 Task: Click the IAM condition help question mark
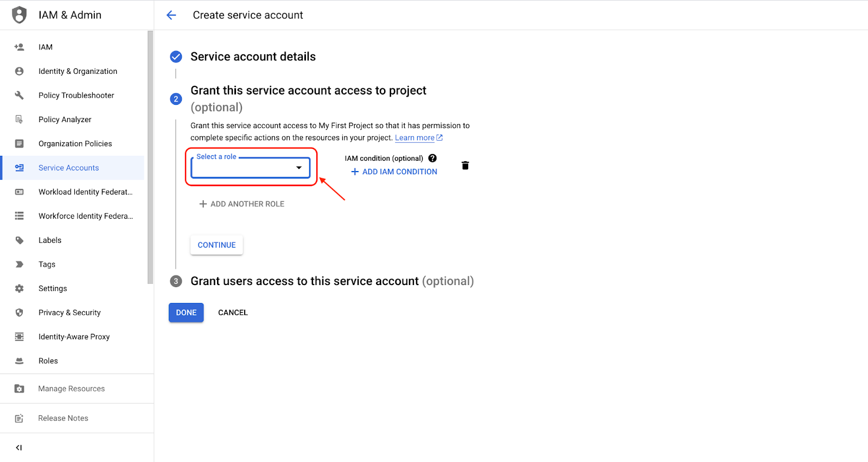click(432, 158)
